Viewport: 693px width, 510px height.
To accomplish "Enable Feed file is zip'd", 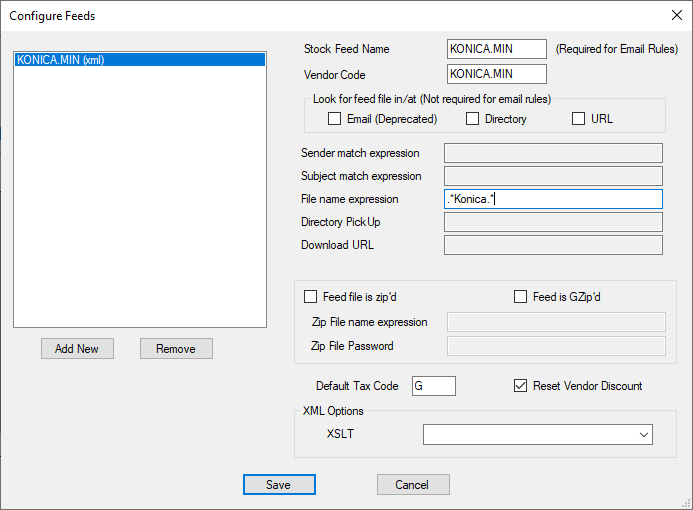I will tap(310, 297).
